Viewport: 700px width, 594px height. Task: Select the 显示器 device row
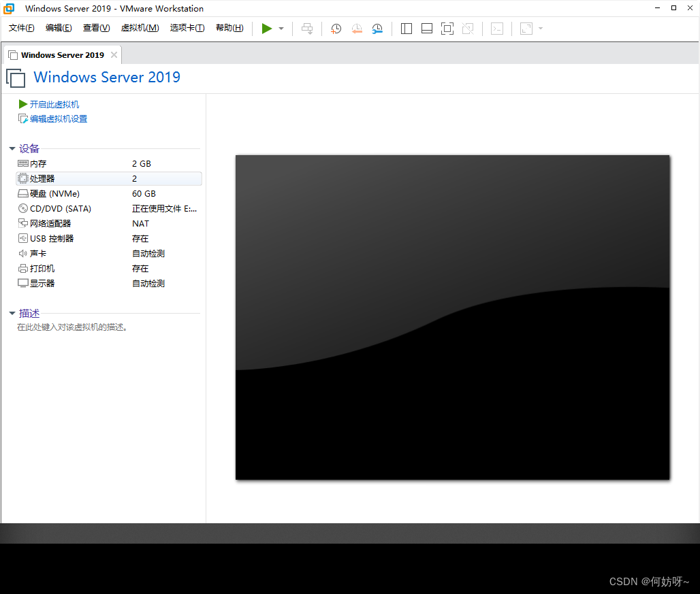(x=108, y=283)
